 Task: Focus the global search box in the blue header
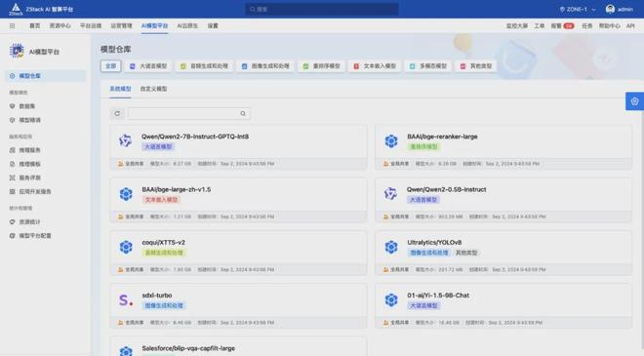322,9
